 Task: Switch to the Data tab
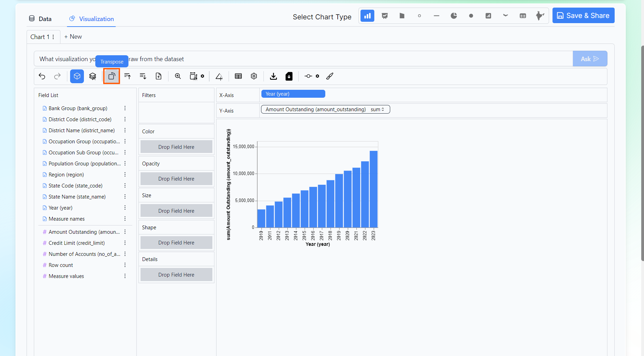click(x=40, y=19)
